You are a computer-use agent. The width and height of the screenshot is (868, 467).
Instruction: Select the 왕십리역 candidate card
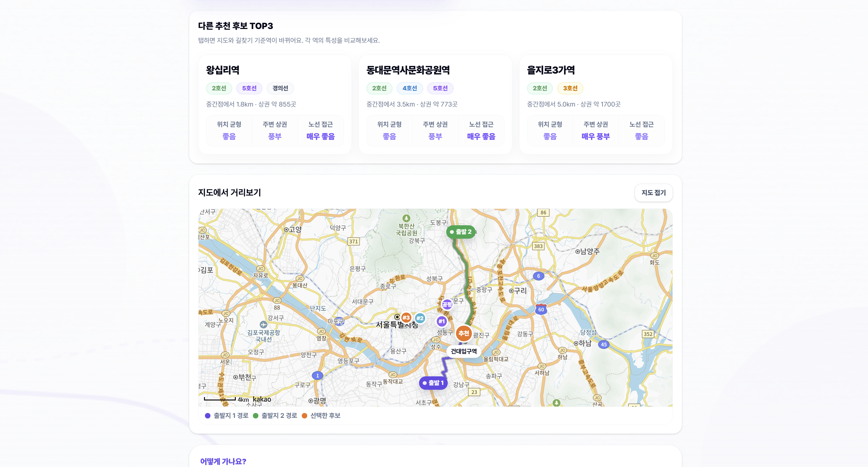[275, 104]
